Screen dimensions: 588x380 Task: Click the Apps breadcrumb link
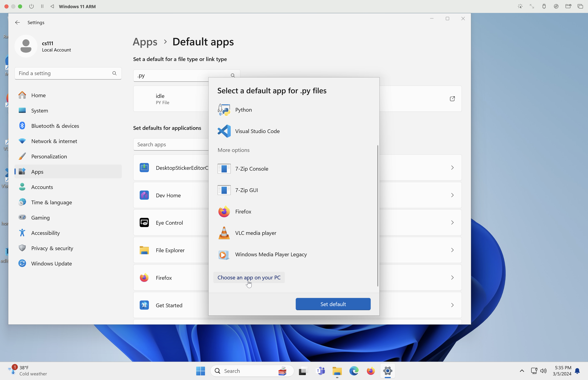(145, 42)
